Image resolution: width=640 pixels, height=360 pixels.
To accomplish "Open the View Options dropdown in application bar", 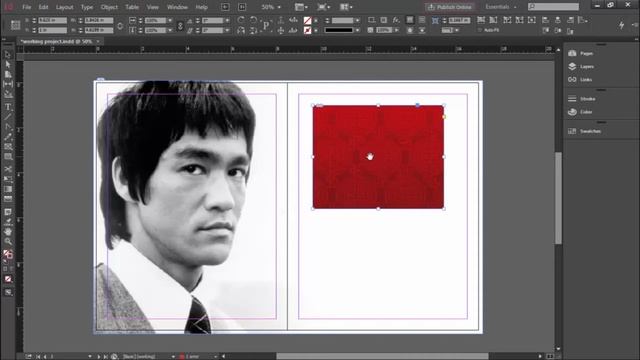I will coord(301,7).
